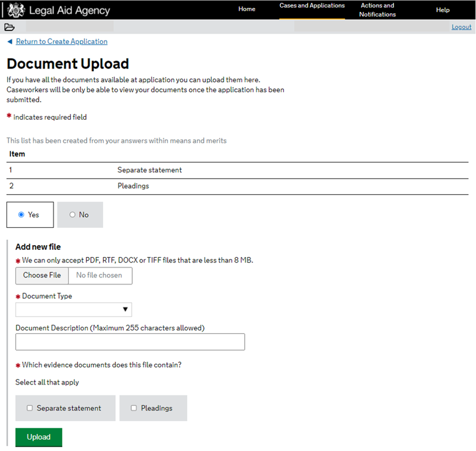This screenshot has width=476, height=451.
Task: Click the open folder icon
Action: [9, 27]
